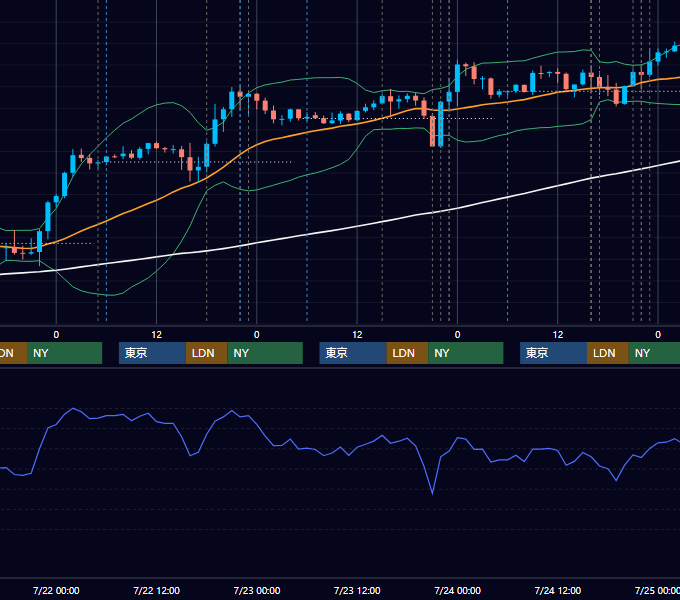Click the 東京 session block on 7/22
Viewport: 680px width, 600px height.
click(152, 353)
